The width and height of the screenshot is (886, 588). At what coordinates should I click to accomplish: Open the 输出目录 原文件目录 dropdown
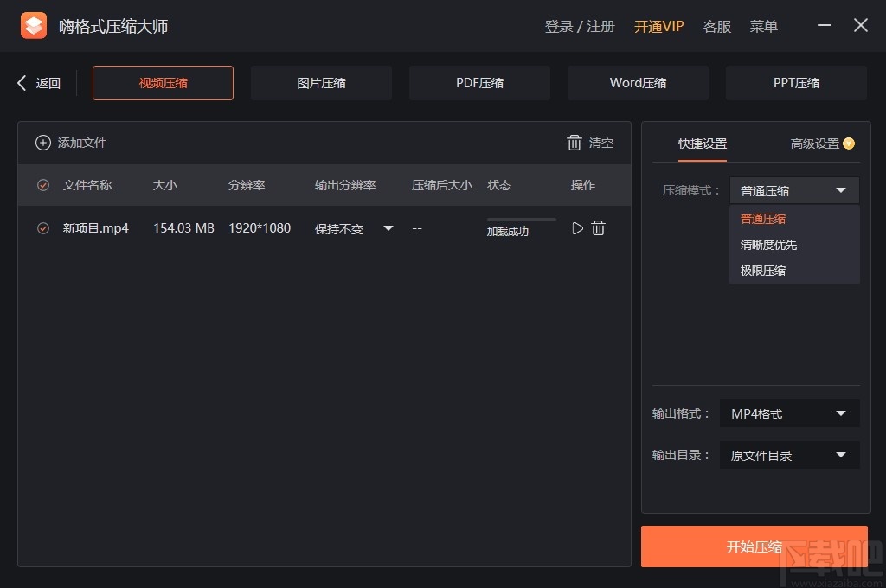point(788,455)
